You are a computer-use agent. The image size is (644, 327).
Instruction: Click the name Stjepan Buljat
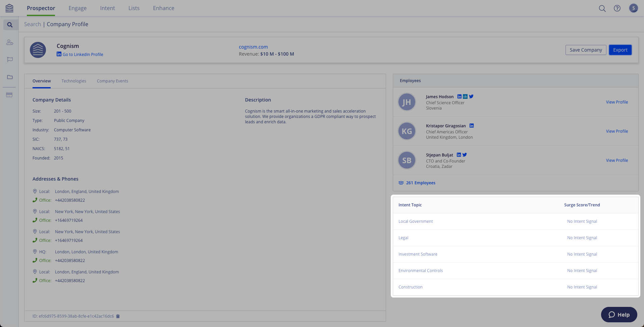pos(439,155)
